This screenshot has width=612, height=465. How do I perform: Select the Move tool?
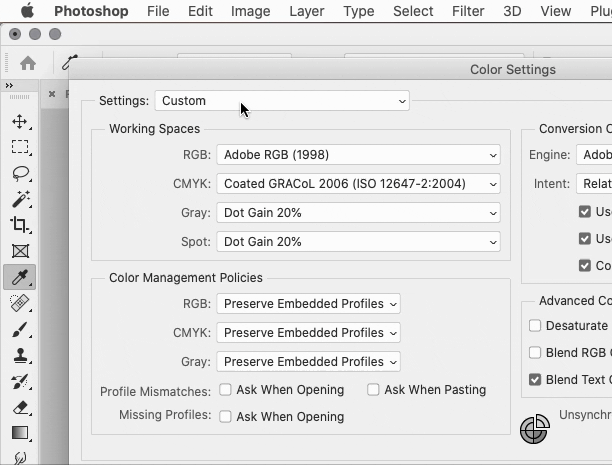(x=20, y=122)
